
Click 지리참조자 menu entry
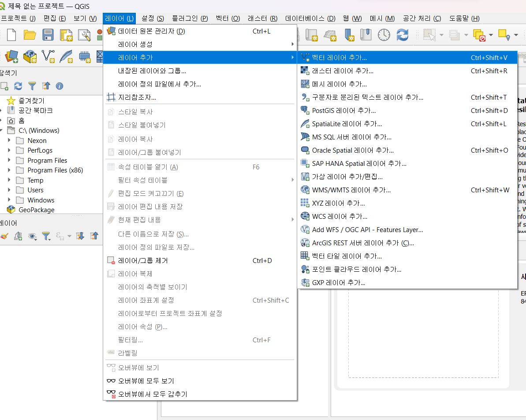click(200, 97)
